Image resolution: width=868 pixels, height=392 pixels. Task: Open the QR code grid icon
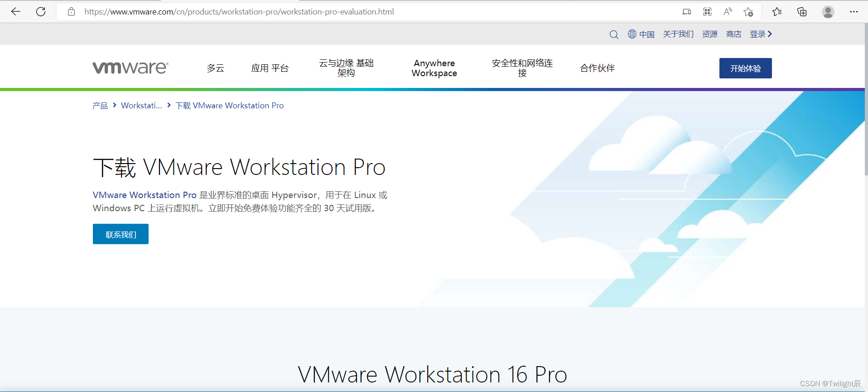point(707,12)
